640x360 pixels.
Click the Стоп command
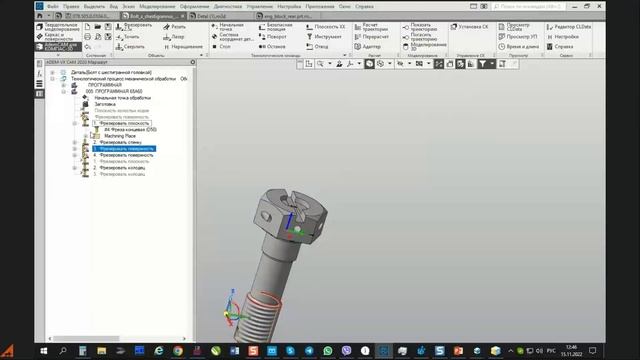click(221, 47)
